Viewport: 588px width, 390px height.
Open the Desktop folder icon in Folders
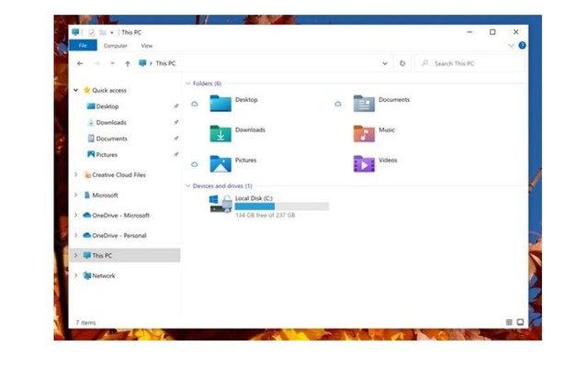pos(220,104)
